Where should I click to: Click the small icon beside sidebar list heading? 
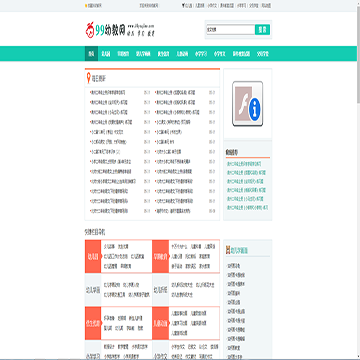coord(228,250)
